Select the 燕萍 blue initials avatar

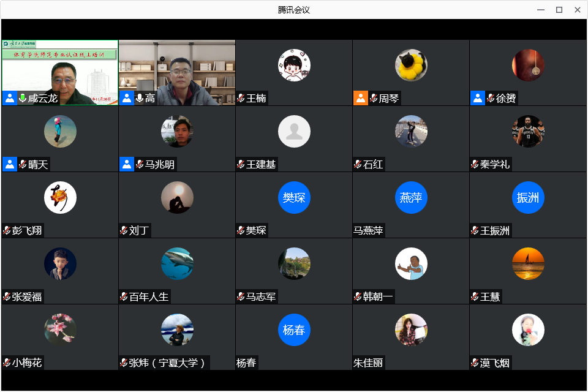click(411, 198)
